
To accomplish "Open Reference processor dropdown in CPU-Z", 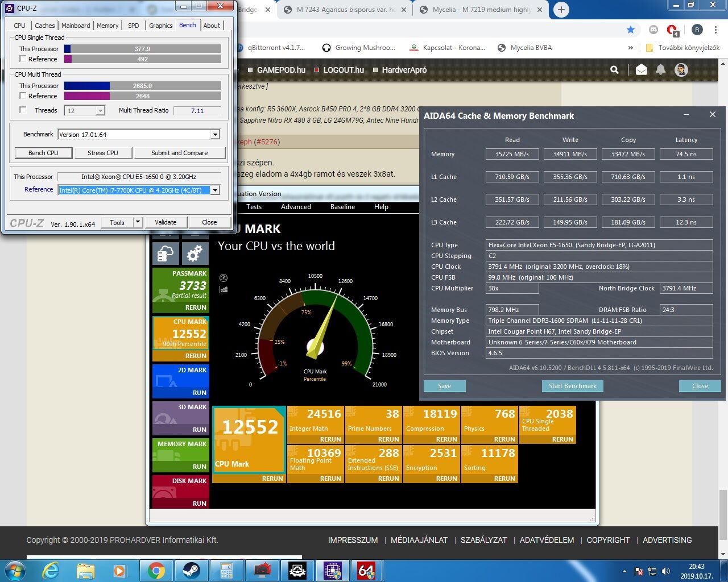I will pos(215,190).
